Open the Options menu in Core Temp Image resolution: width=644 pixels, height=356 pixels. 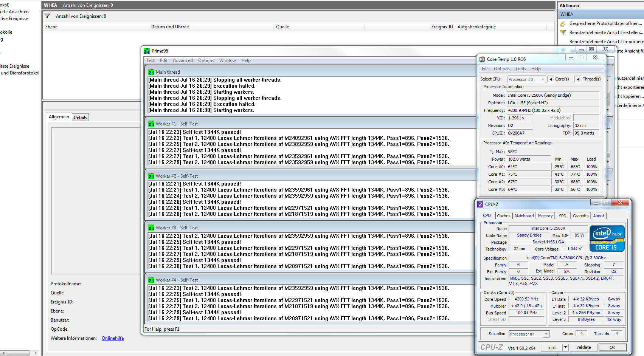[x=502, y=69]
